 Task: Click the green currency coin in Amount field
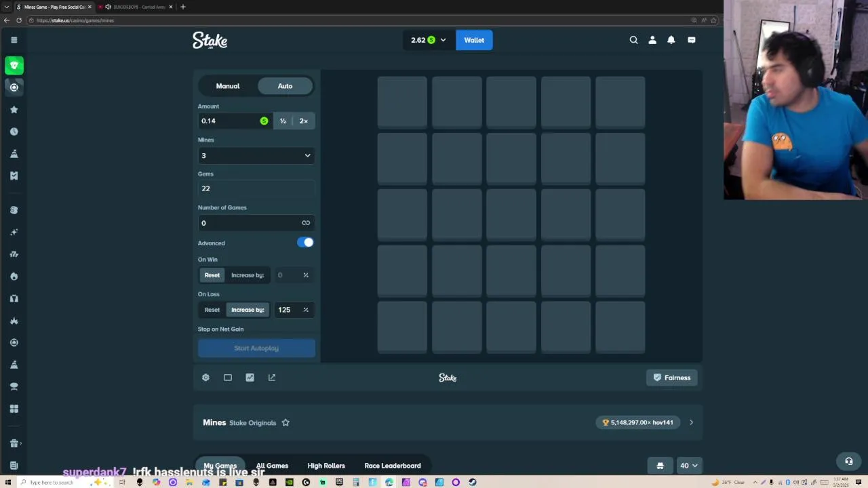point(264,121)
